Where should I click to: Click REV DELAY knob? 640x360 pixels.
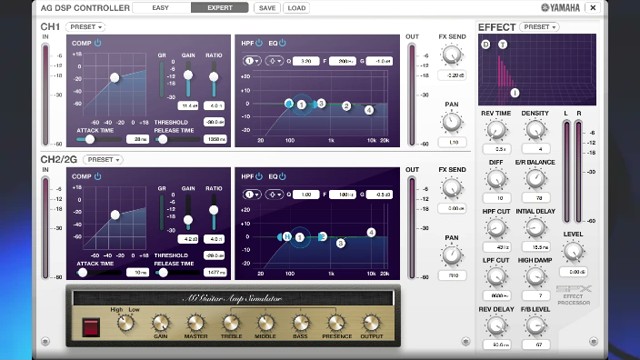click(x=496, y=327)
